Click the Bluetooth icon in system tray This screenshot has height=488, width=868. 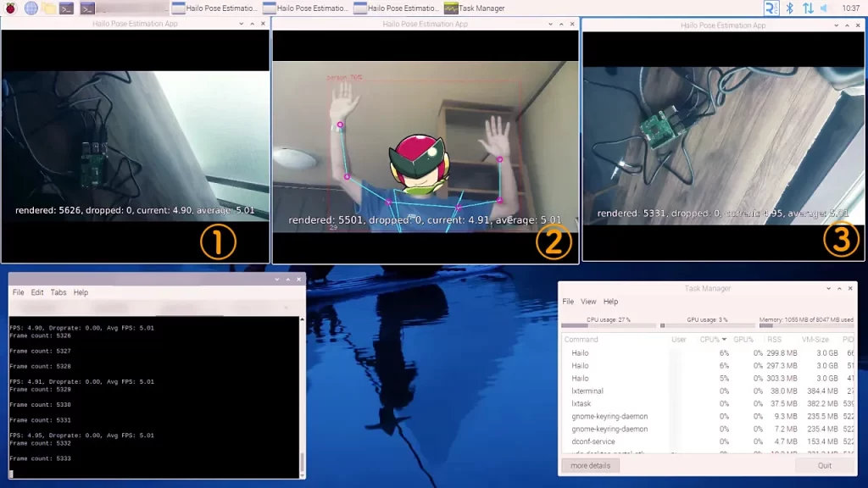click(790, 8)
